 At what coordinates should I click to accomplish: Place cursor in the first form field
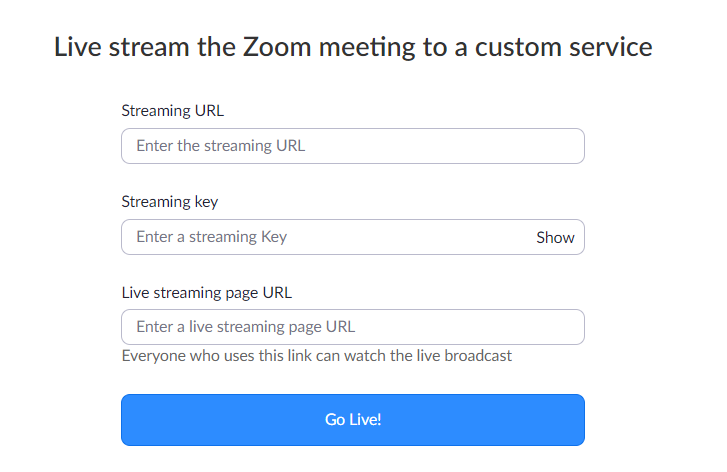(x=352, y=146)
